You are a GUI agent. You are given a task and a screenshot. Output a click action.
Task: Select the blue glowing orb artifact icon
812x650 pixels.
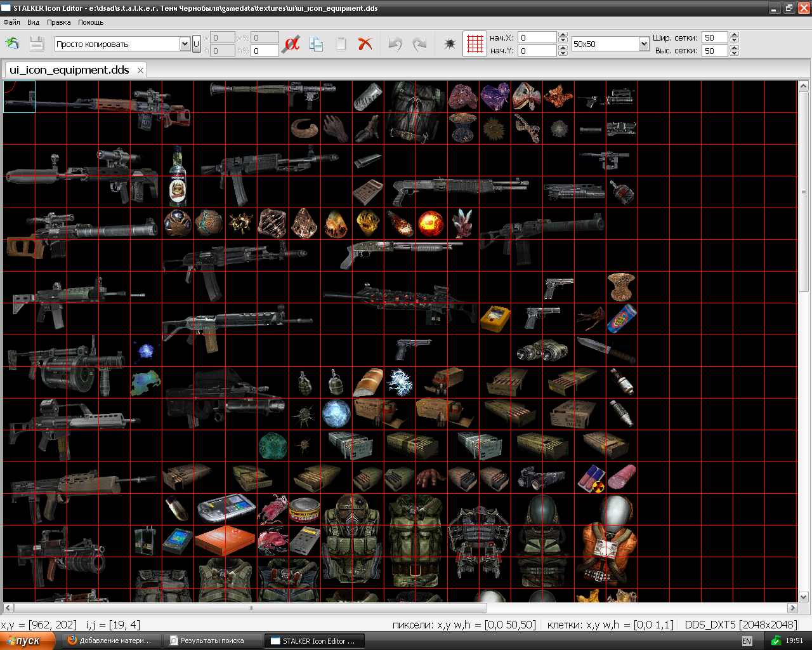336,414
